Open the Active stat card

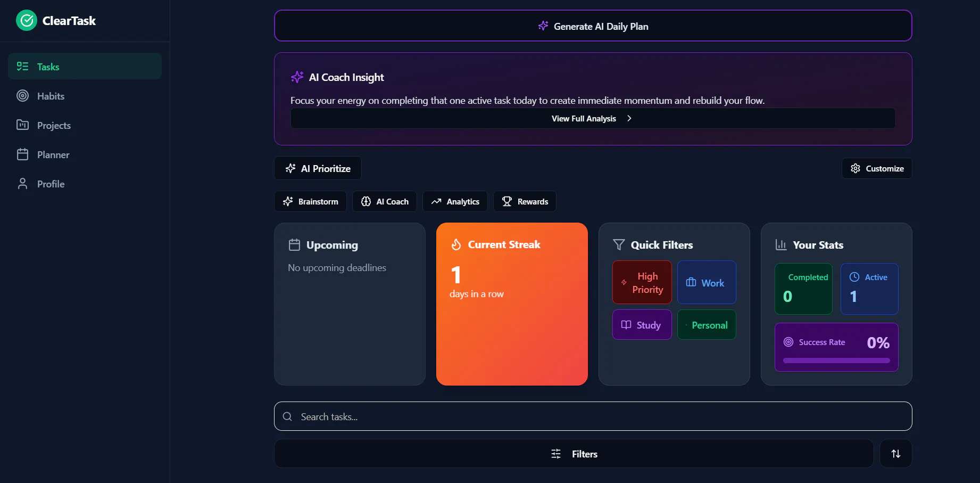[x=869, y=289]
